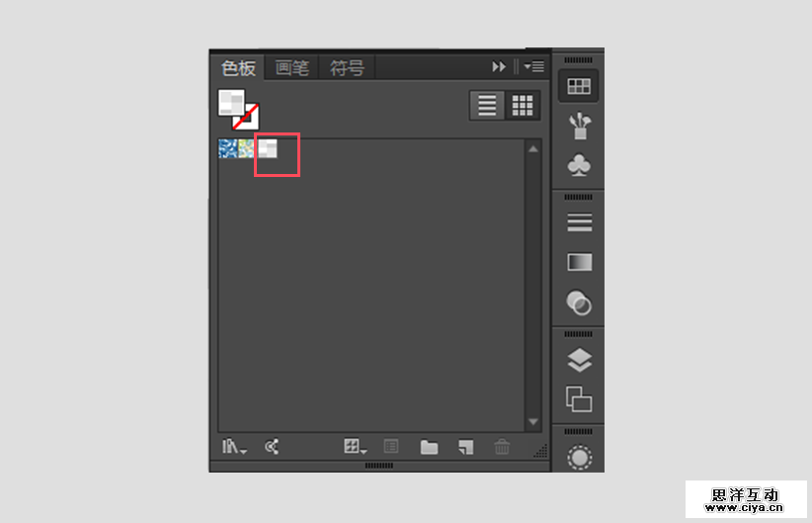
Task: Select the stroke none indicator box
Action: 246,117
